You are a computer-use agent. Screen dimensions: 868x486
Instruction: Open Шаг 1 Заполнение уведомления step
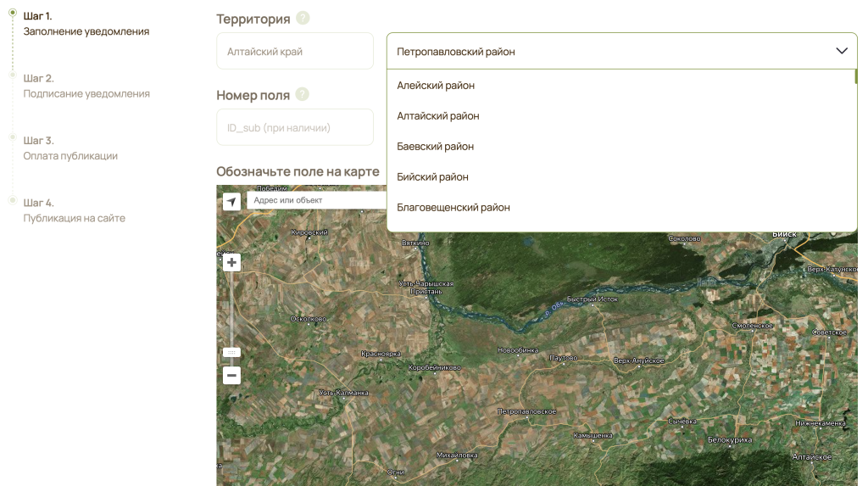coord(86,24)
